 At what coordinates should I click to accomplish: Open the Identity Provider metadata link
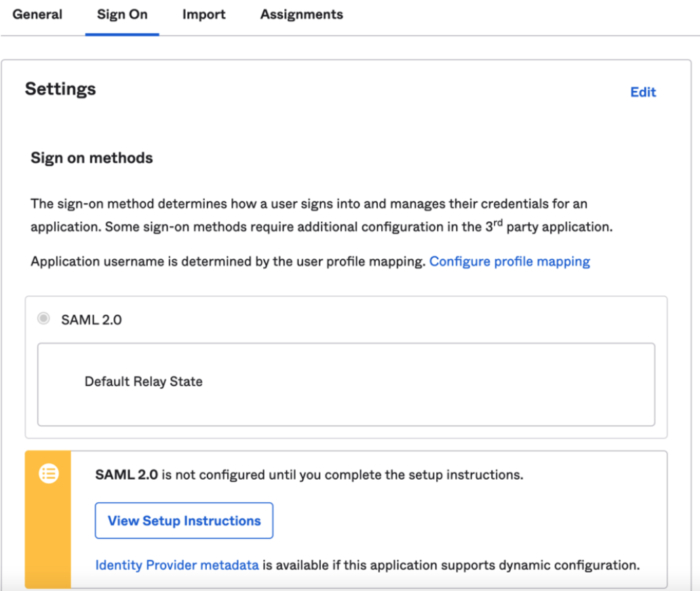tap(176, 565)
